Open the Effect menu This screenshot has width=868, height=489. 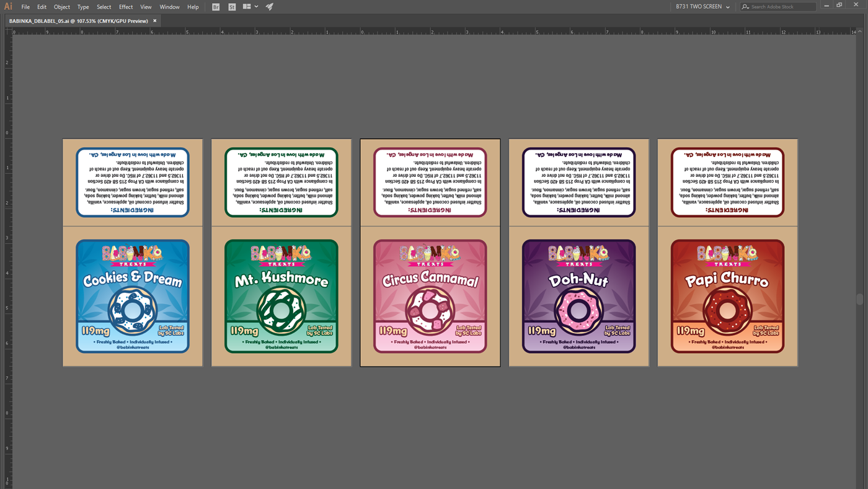126,7
